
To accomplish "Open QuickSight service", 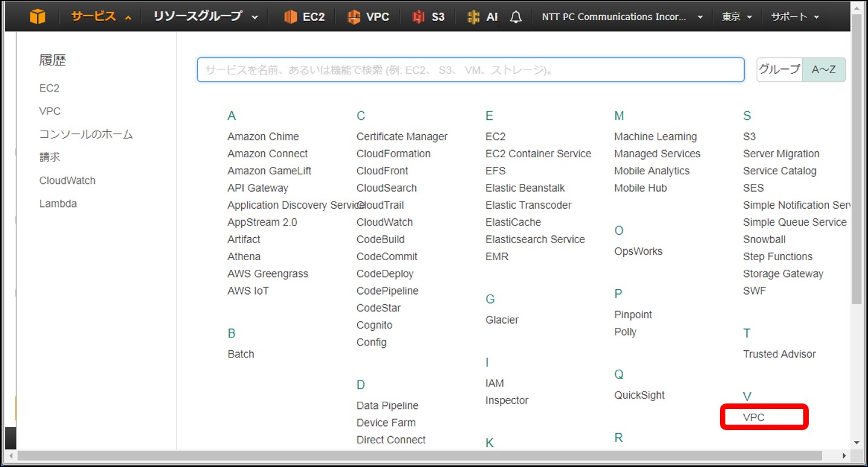I will [640, 395].
